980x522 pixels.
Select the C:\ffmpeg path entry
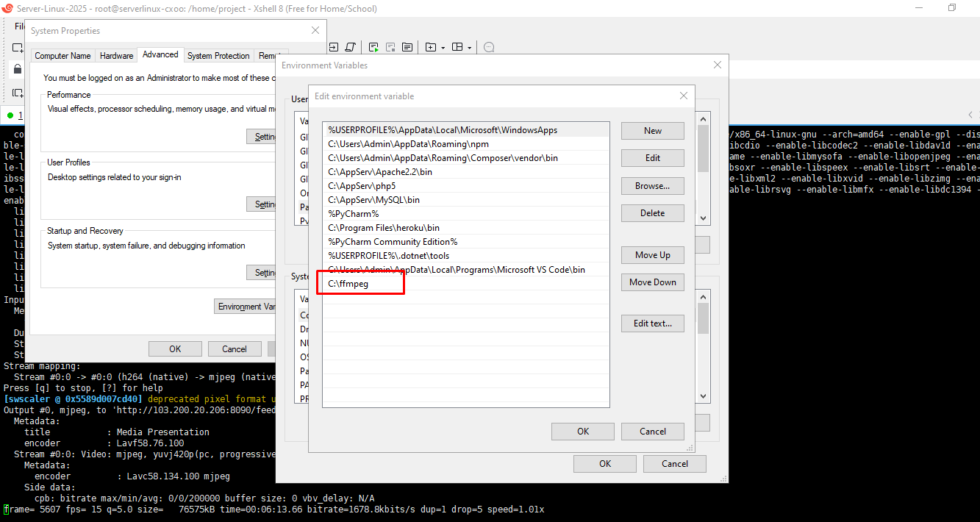pyautogui.click(x=348, y=284)
